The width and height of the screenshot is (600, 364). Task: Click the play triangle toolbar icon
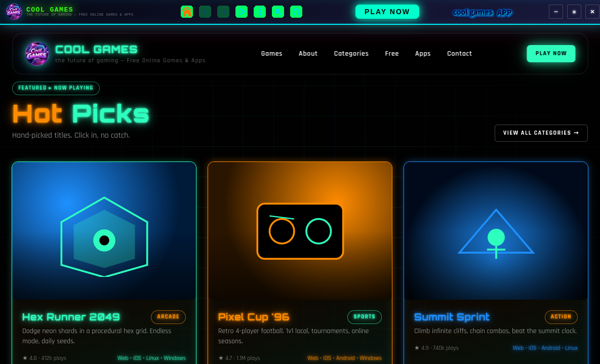[242, 12]
